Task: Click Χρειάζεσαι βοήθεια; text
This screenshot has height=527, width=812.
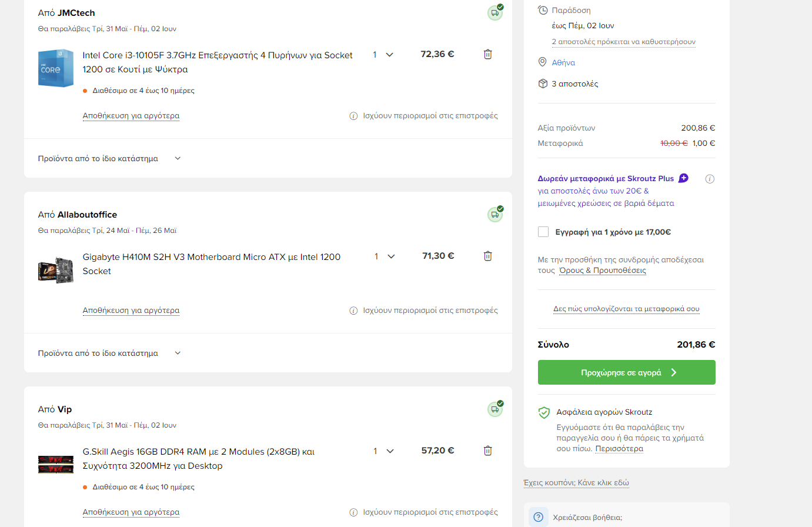Action: [x=587, y=518]
